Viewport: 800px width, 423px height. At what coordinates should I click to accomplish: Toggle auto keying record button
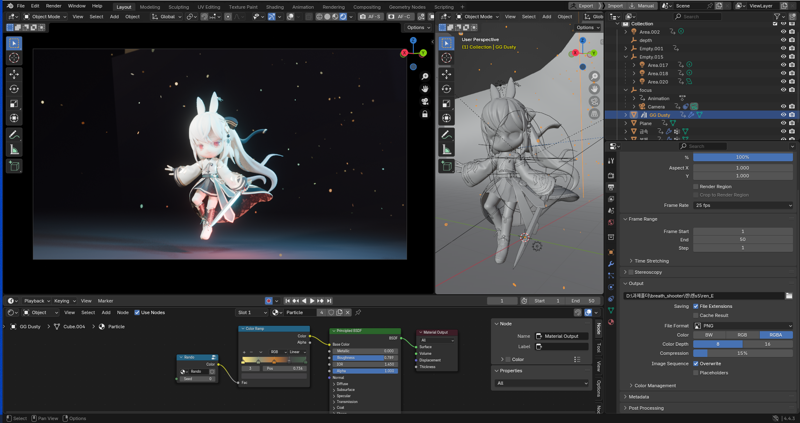(x=269, y=301)
